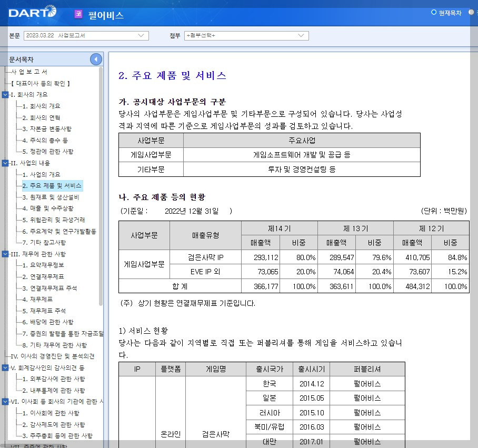Image resolution: width=478 pixels, height=448 pixels.
Task: Select 5. 정관에 관한 사항
Action: pos(48,152)
